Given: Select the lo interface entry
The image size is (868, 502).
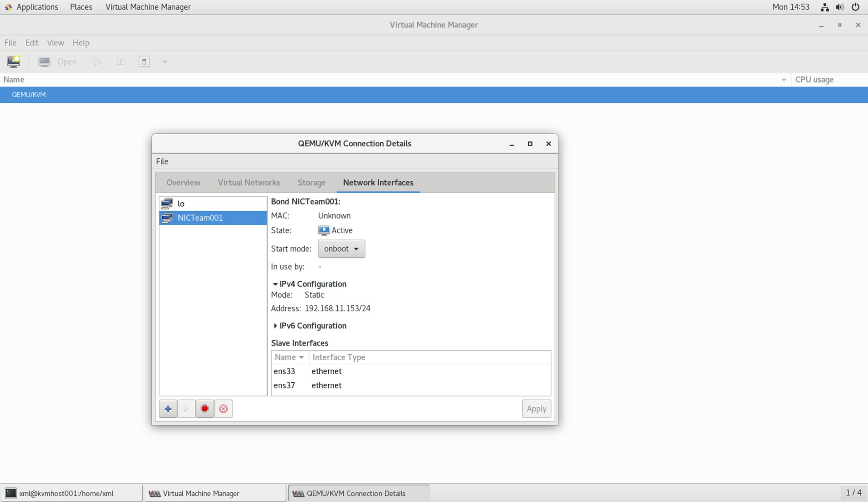Looking at the screenshot, I should 213,204.
